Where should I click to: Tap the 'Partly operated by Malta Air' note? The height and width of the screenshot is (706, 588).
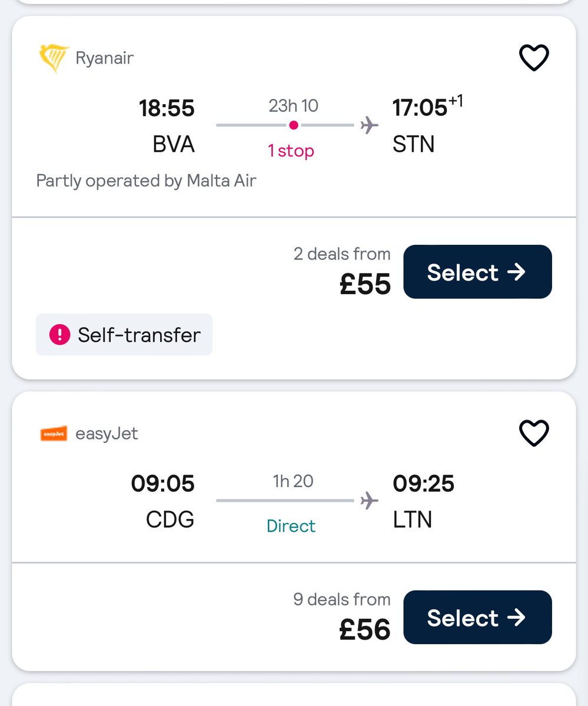tap(146, 181)
